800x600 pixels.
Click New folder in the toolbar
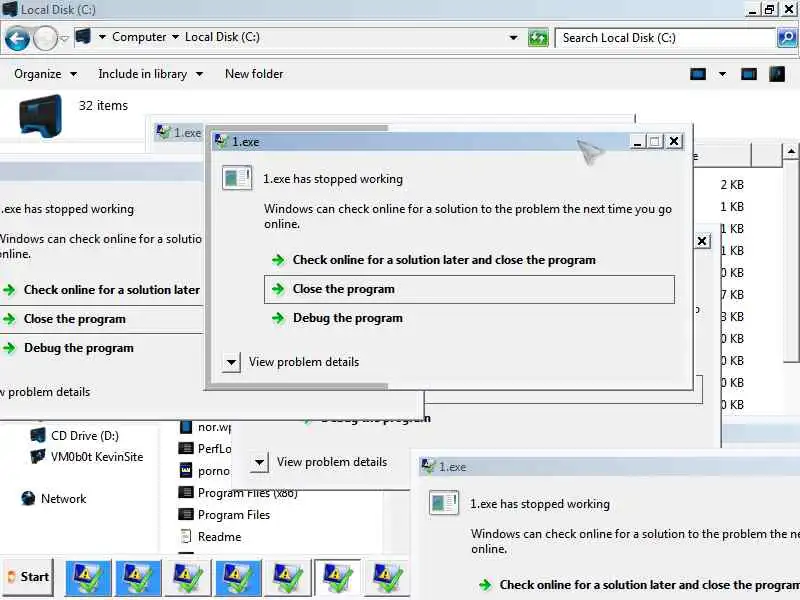254,74
